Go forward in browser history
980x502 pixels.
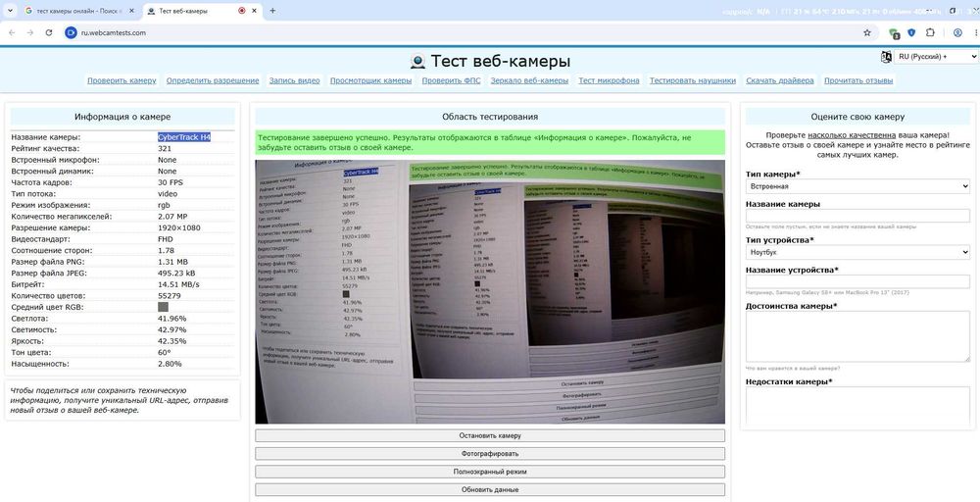point(30,32)
